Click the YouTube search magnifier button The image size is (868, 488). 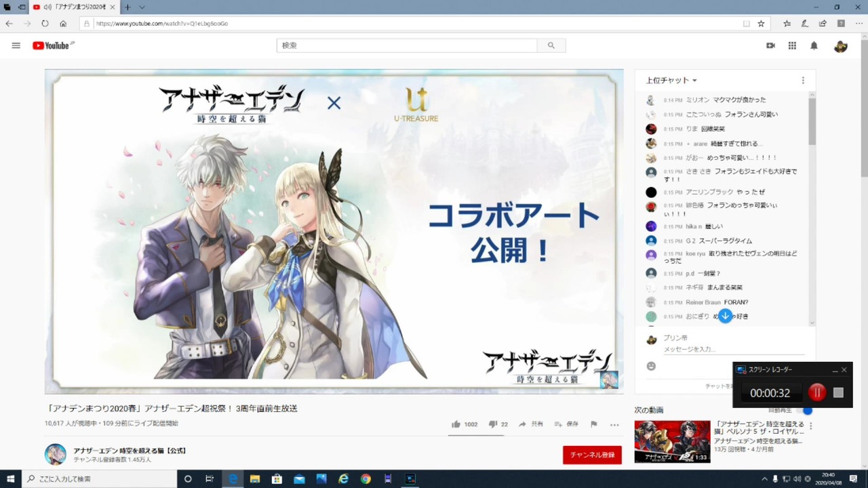[551, 45]
